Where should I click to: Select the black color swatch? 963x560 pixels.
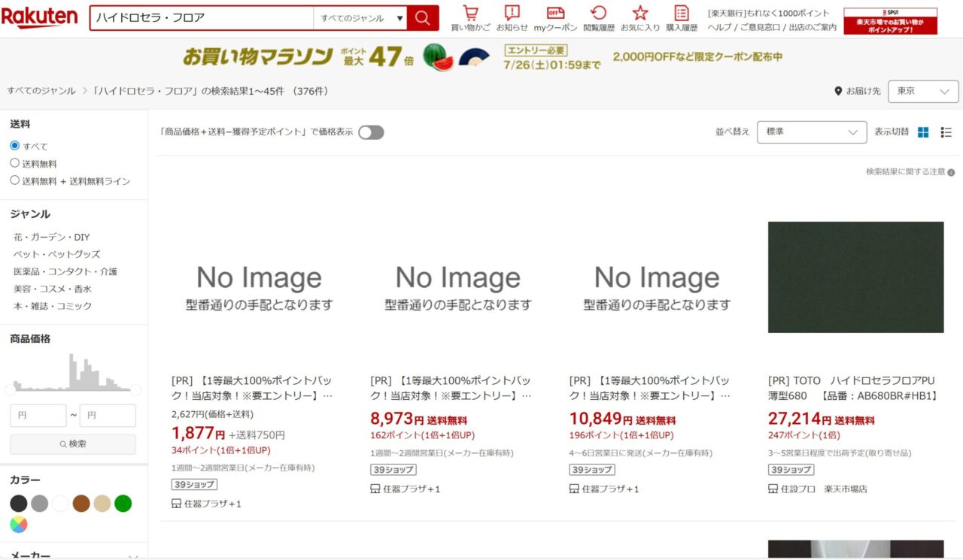[19, 504]
